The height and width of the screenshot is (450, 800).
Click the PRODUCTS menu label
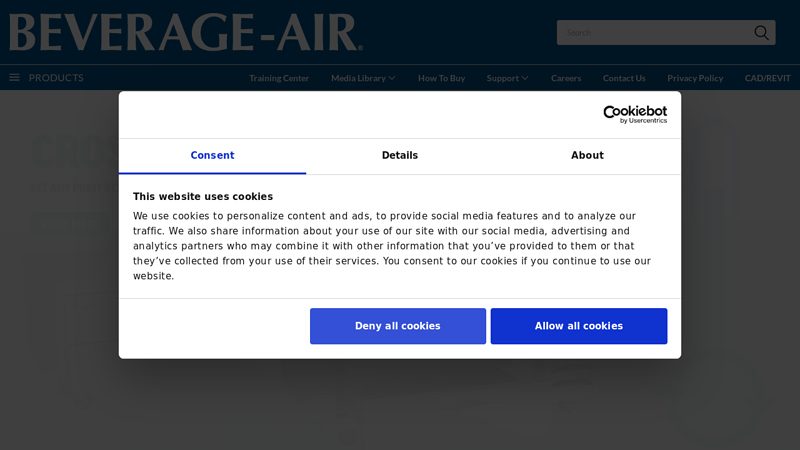[x=56, y=78]
